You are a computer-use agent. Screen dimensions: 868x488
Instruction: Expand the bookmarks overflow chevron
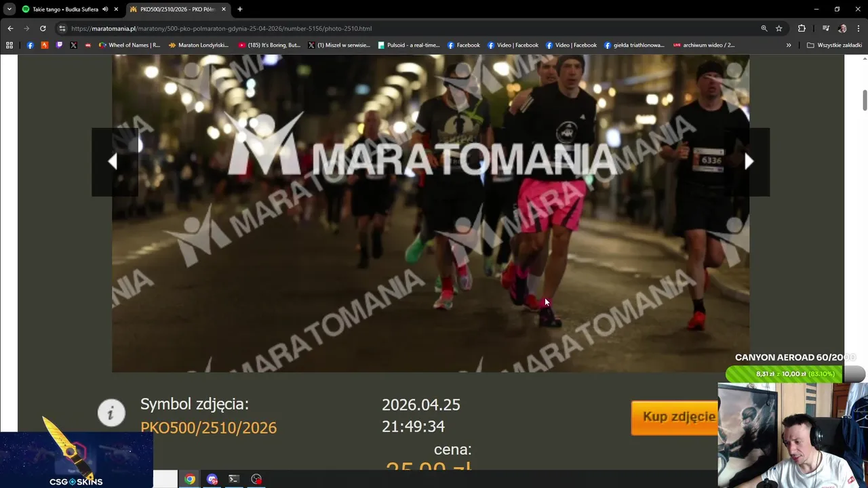(789, 45)
